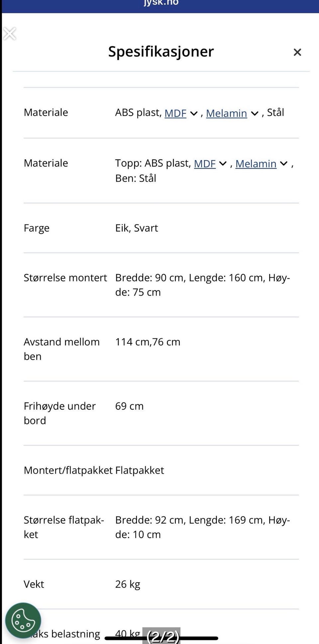Click the MDF link in the Topp materials row

click(x=205, y=164)
